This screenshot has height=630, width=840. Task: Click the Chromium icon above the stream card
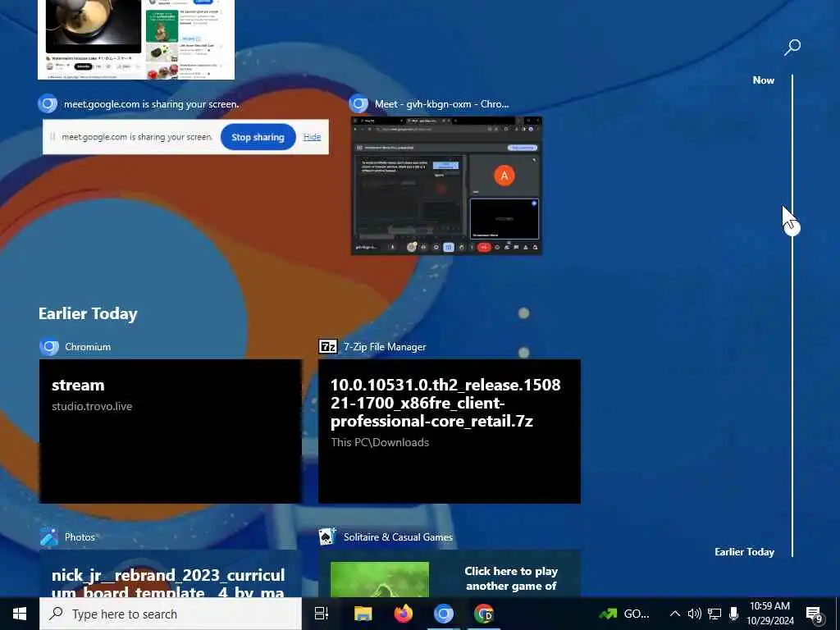49,347
